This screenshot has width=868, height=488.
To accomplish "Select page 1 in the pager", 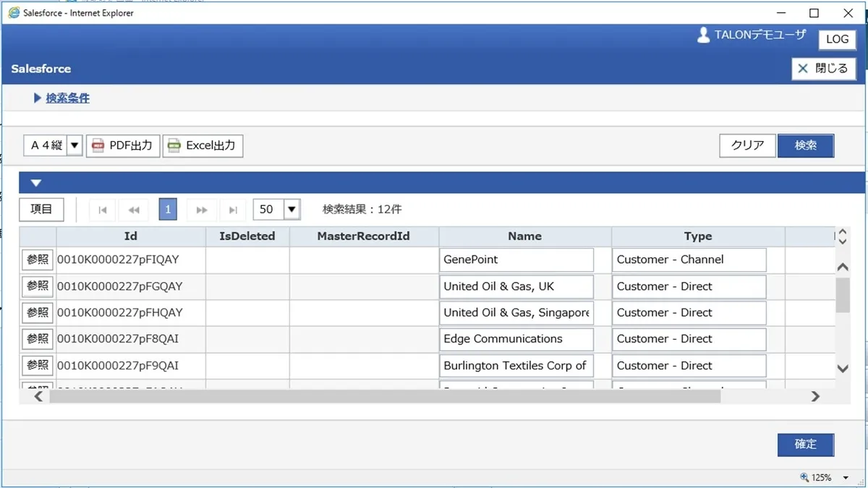I will coord(168,210).
